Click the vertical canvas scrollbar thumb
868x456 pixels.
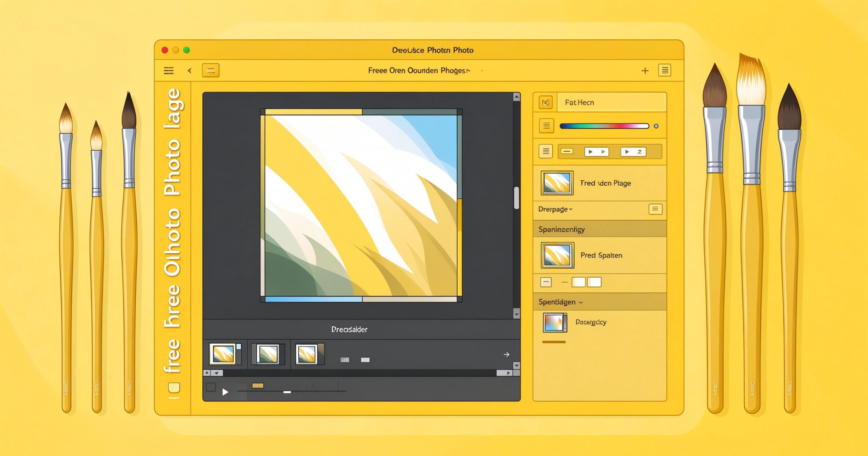click(x=516, y=198)
